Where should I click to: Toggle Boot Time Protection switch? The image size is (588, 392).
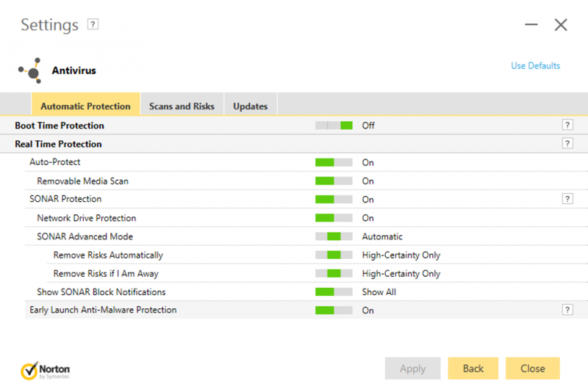[x=334, y=126]
